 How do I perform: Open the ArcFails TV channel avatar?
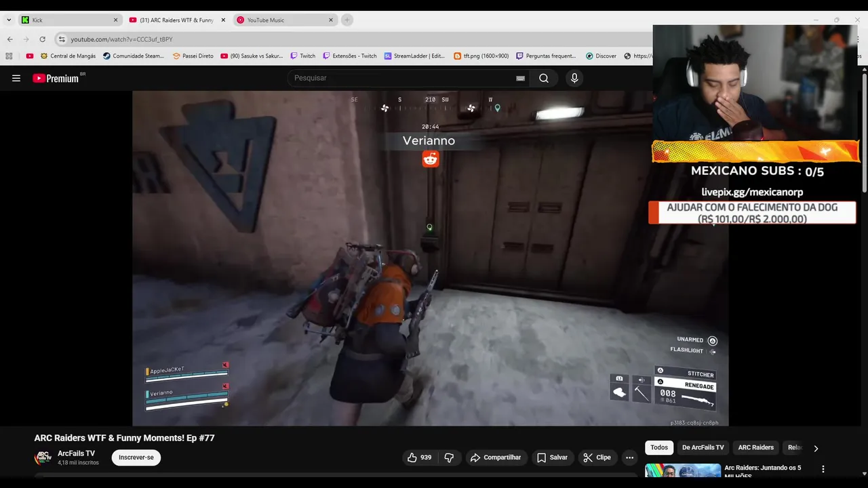tap(43, 457)
